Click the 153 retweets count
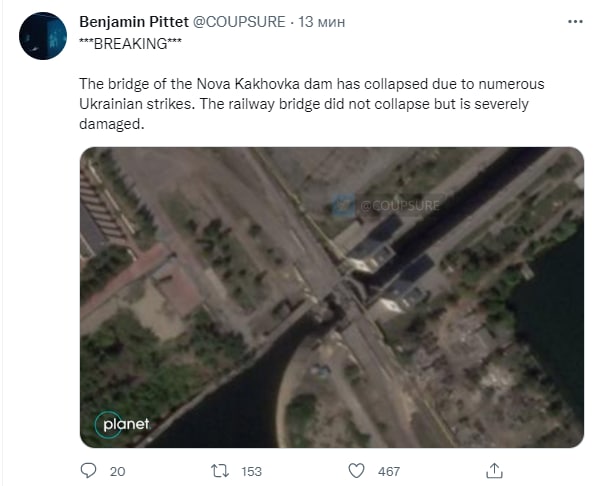This screenshot has height=486, width=601. (252, 470)
